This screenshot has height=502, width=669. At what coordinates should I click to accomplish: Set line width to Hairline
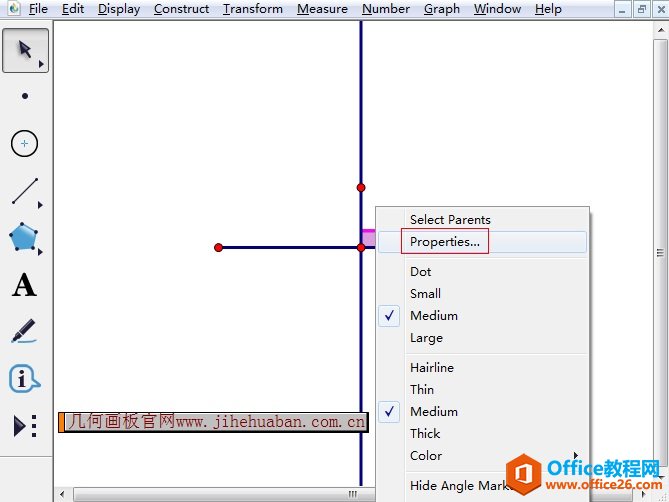click(x=483, y=368)
